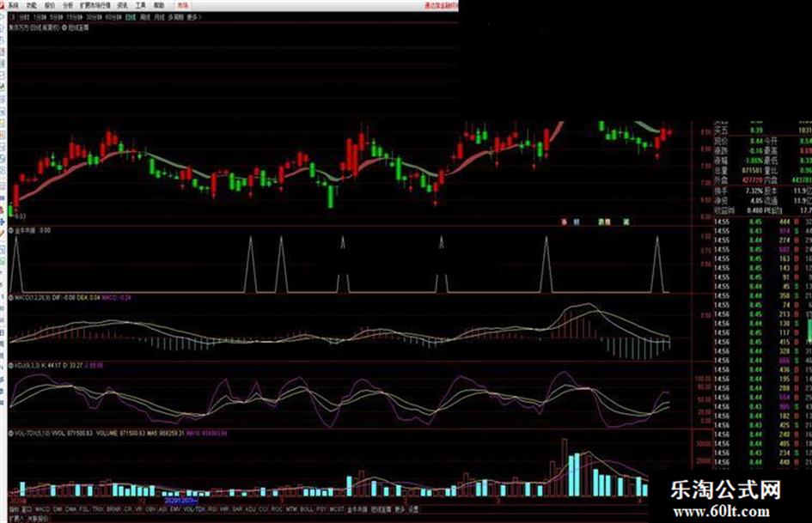Open the 分析 menu
The width and height of the screenshot is (812, 523).
pyautogui.click(x=68, y=6)
